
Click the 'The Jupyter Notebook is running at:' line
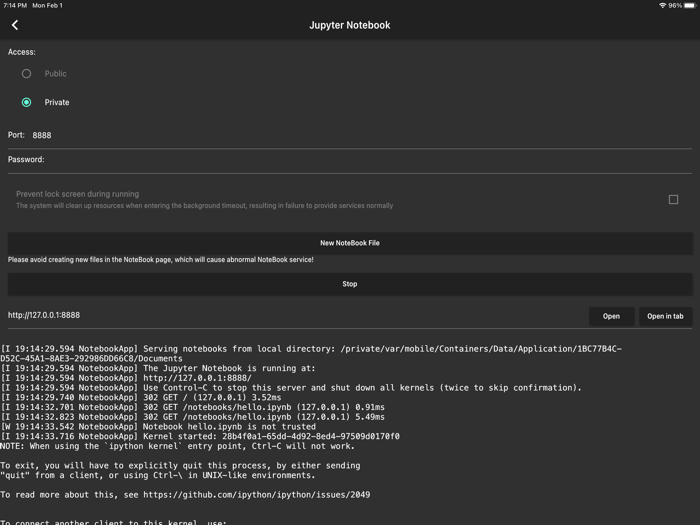point(158,368)
